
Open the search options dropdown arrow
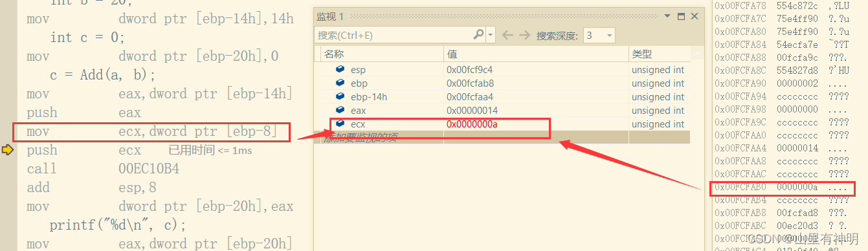[x=490, y=35]
